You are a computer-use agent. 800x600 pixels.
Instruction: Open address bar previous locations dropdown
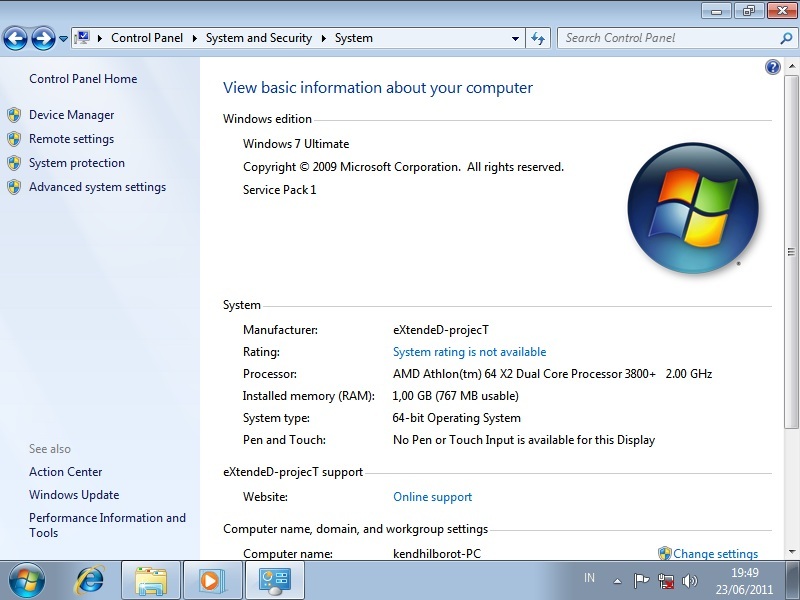515,38
